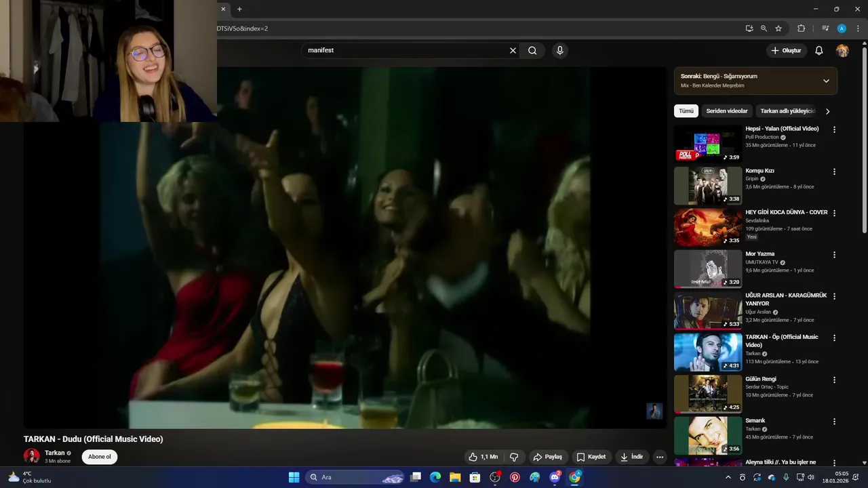Screen dimensions: 868x488
Task: Open options for 'TARKAN - Öp' video
Action: (x=834, y=338)
